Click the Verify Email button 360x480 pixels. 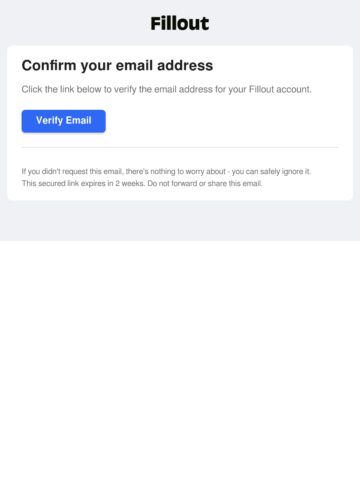point(64,121)
